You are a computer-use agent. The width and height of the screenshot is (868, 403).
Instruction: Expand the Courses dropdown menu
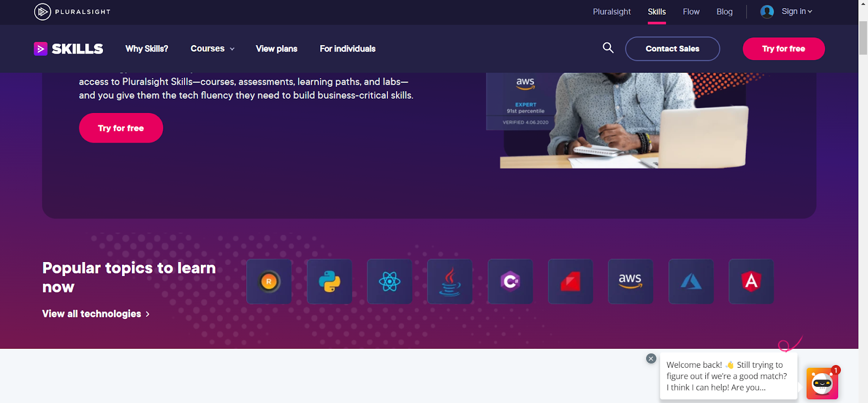213,49
